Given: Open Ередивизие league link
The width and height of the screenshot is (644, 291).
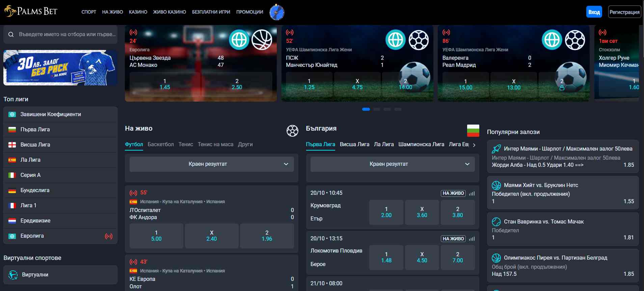Looking at the screenshot, I should 60,221.
